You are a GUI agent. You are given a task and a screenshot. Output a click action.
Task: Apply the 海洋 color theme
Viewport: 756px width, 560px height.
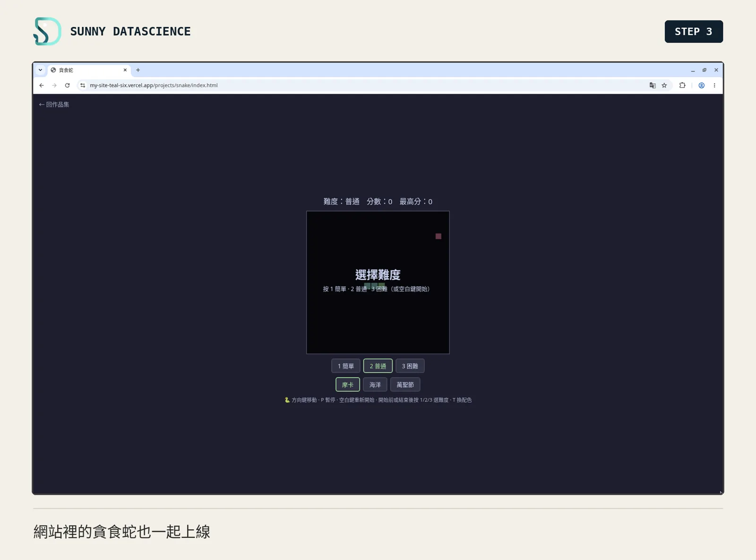[x=375, y=385]
